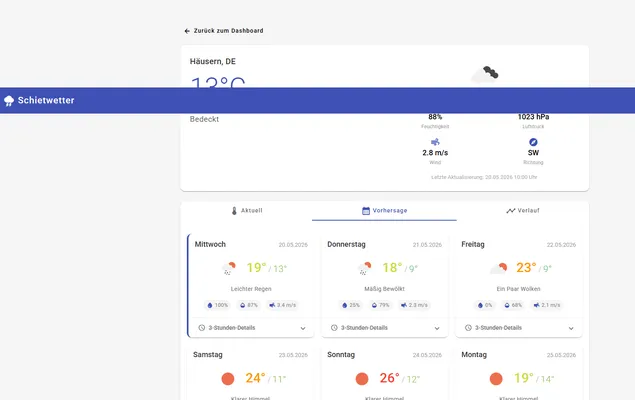Screen dimensions: 635x400
Task: Click the 88% Feuchtigkeit value
Action: tap(435, 117)
